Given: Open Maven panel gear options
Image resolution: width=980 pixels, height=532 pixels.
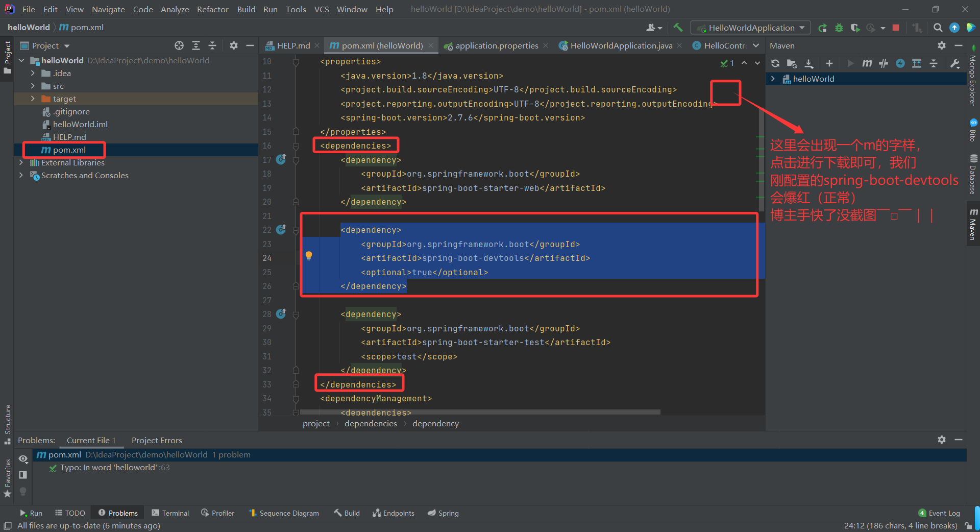Looking at the screenshot, I should pyautogui.click(x=942, y=45).
